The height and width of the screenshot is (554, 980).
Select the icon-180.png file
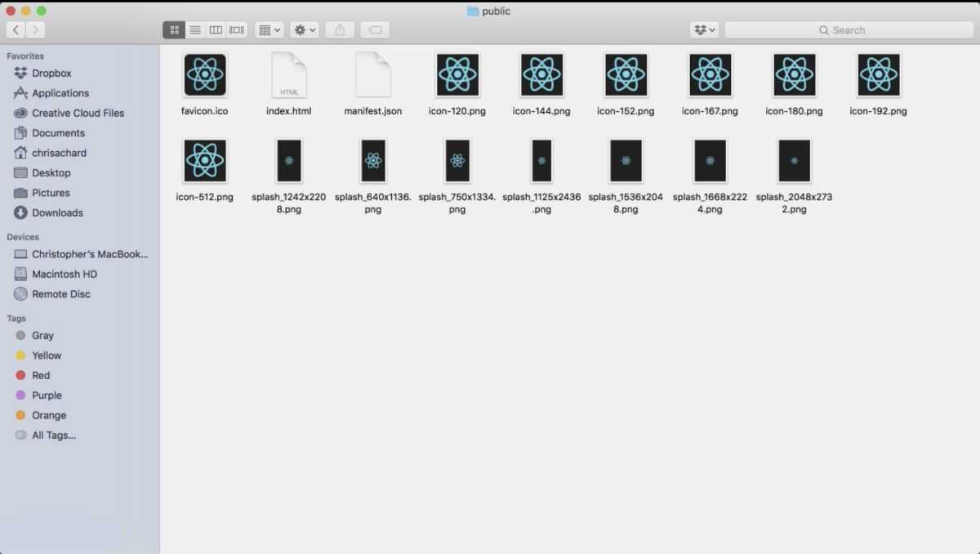tap(794, 75)
